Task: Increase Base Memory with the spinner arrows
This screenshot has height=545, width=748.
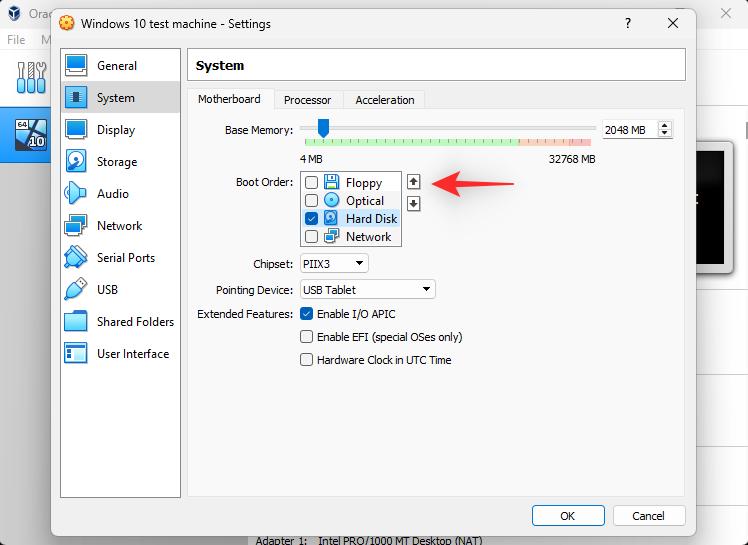Action: tap(665, 126)
